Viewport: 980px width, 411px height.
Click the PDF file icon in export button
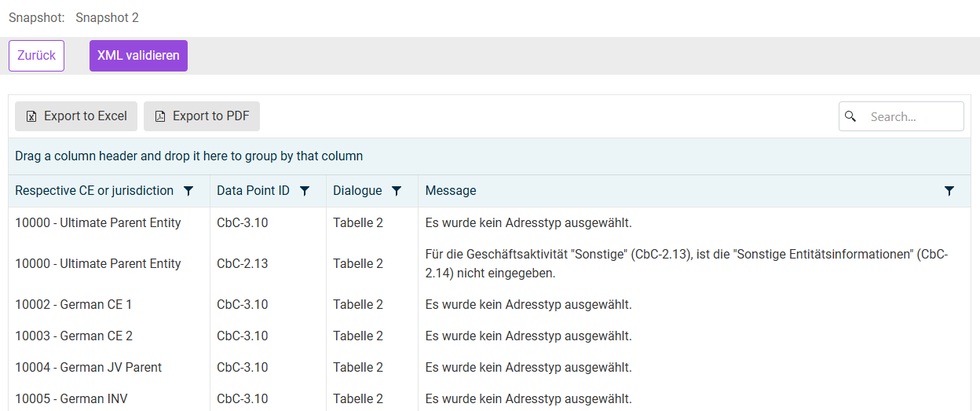pos(160,116)
